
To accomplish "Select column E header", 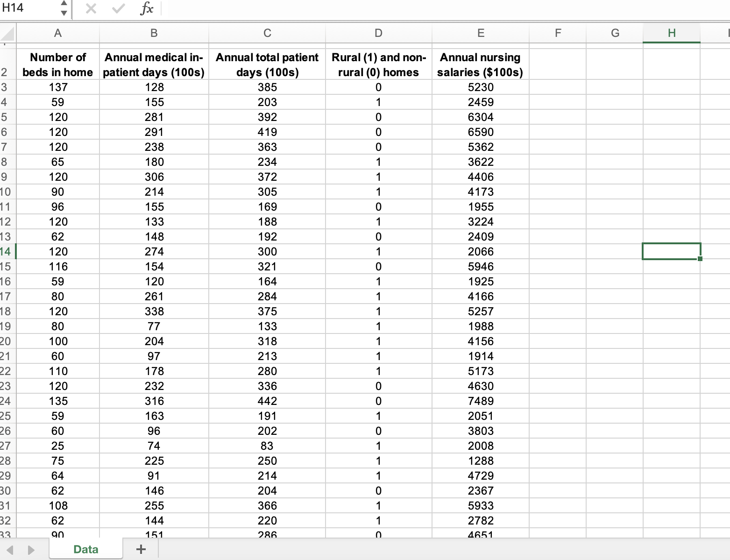I will (480, 33).
